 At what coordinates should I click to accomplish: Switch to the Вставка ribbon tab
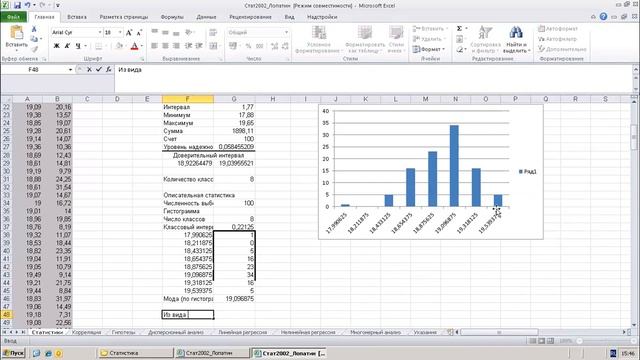[77, 17]
